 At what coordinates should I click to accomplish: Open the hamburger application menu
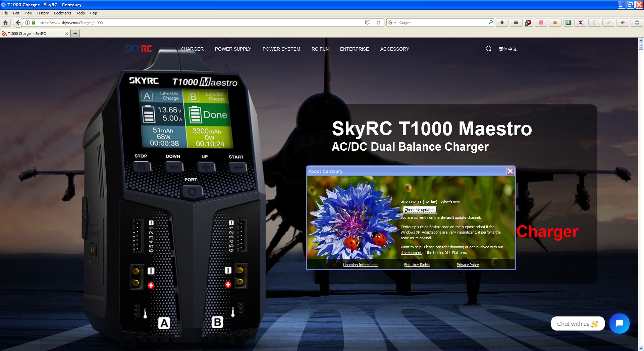516,22
